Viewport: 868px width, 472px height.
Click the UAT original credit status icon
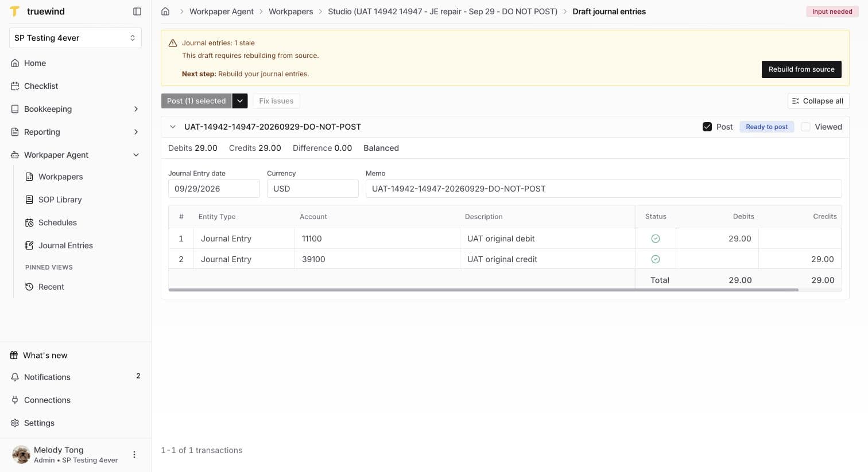(656, 259)
